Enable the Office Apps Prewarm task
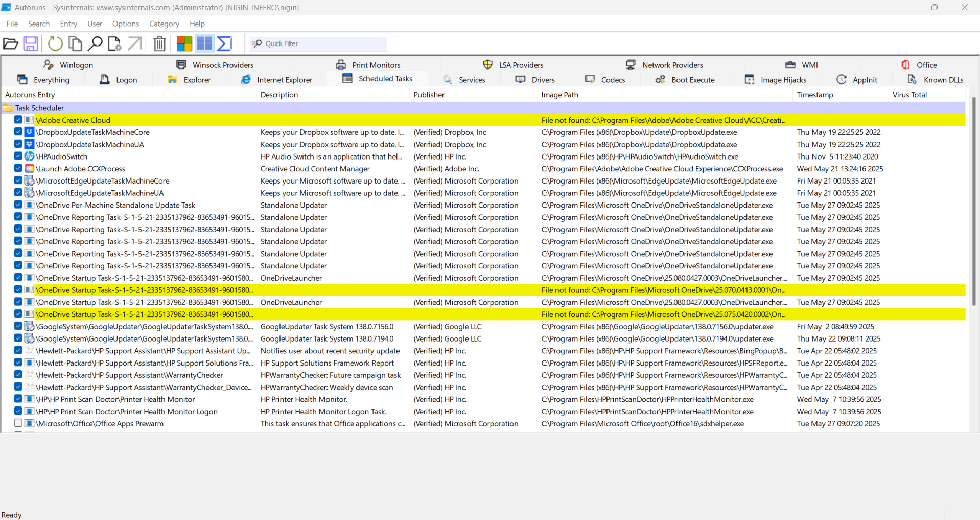The height and width of the screenshot is (520, 980). [18, 423]
